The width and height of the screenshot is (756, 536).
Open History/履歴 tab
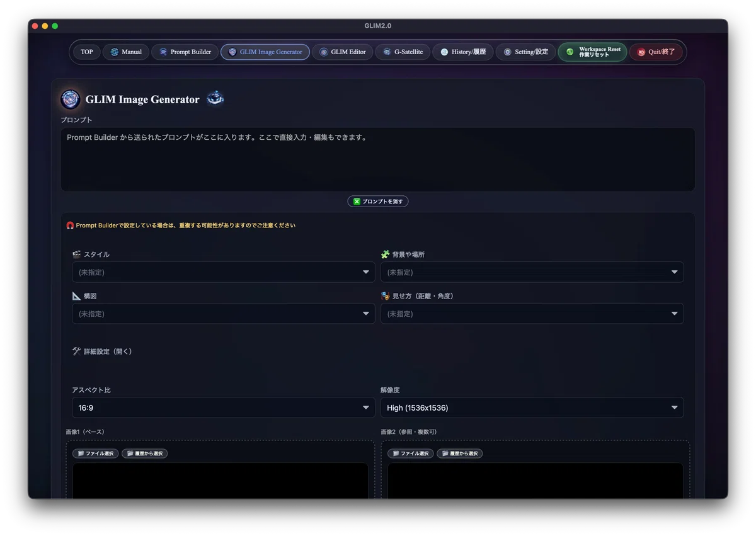pyautogui.click(x=463, y=52)
